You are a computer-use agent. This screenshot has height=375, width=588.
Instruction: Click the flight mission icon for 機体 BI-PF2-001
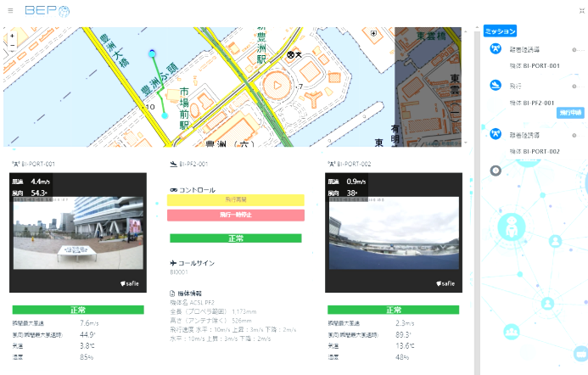[x=496, y=86]
